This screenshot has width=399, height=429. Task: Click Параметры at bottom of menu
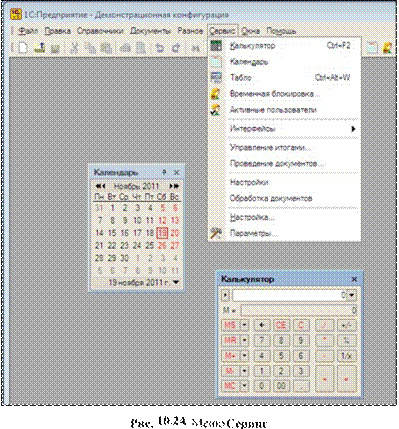coord(253,233)
